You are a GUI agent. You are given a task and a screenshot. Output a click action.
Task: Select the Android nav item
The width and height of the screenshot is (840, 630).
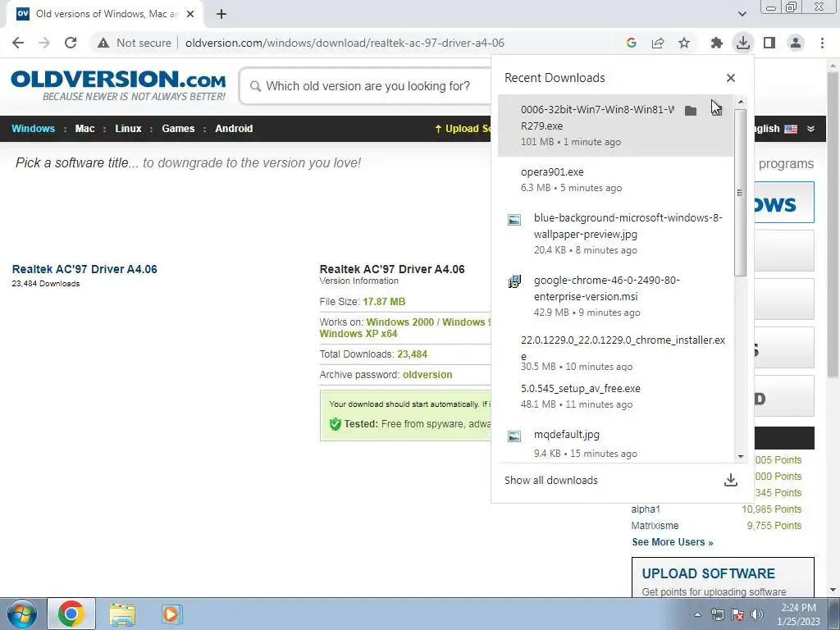[234, 129]
